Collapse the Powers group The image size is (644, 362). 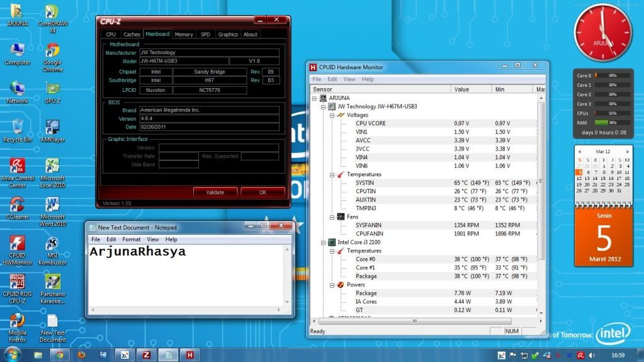click(332, 285)
